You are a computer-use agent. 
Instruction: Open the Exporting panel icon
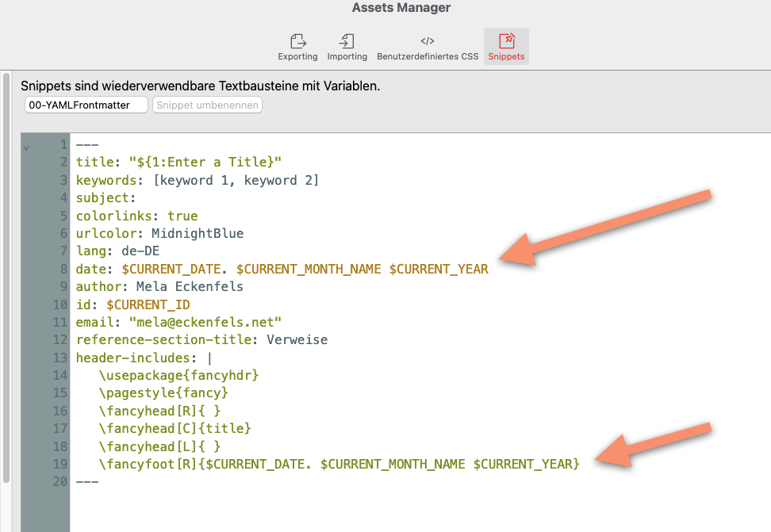pyautogui.click(x=297, y=40)
